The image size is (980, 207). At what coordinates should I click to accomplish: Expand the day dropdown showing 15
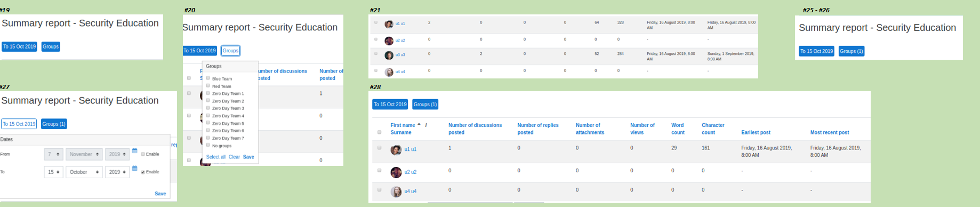53,172
